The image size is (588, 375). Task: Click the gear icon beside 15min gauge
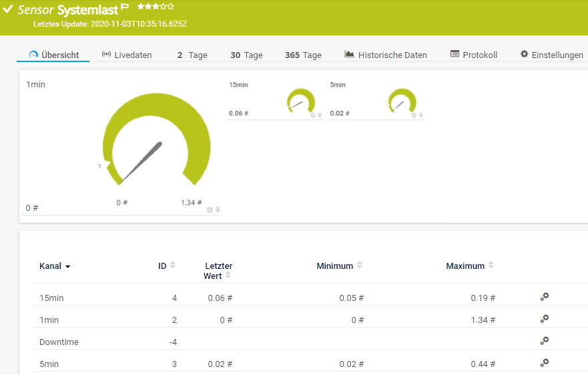[312, 115]
